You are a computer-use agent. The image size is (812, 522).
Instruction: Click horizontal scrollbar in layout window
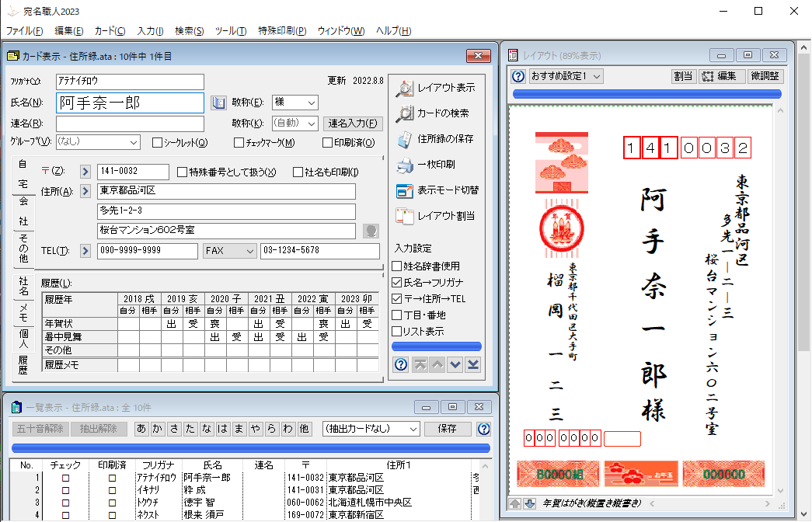coord(709,503)
